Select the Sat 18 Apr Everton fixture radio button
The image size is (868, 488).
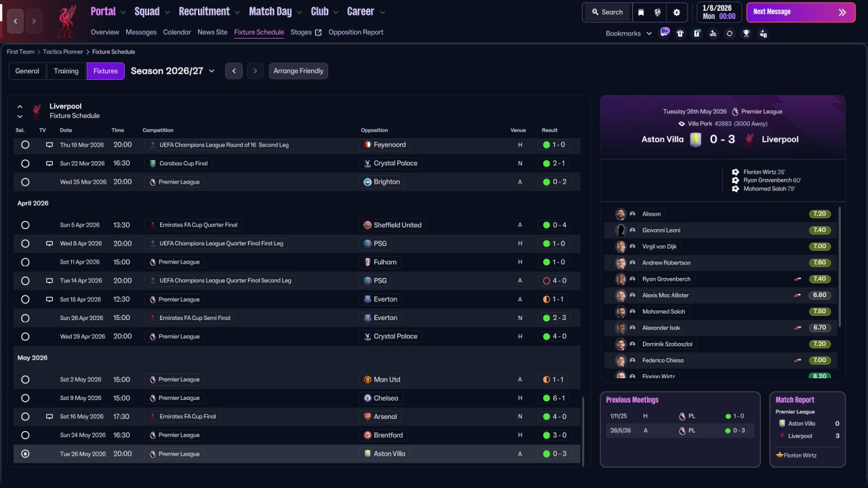(x=25, y=300)
